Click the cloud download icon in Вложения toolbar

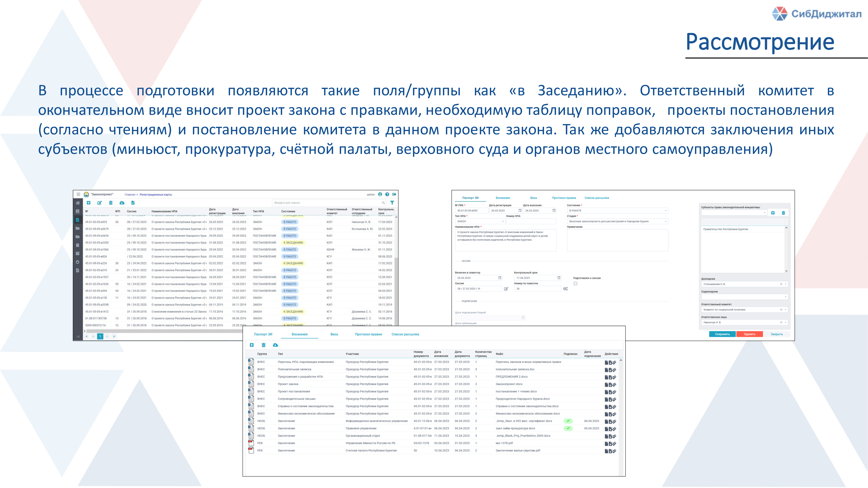pyautogui.click(x=275, y=345)
